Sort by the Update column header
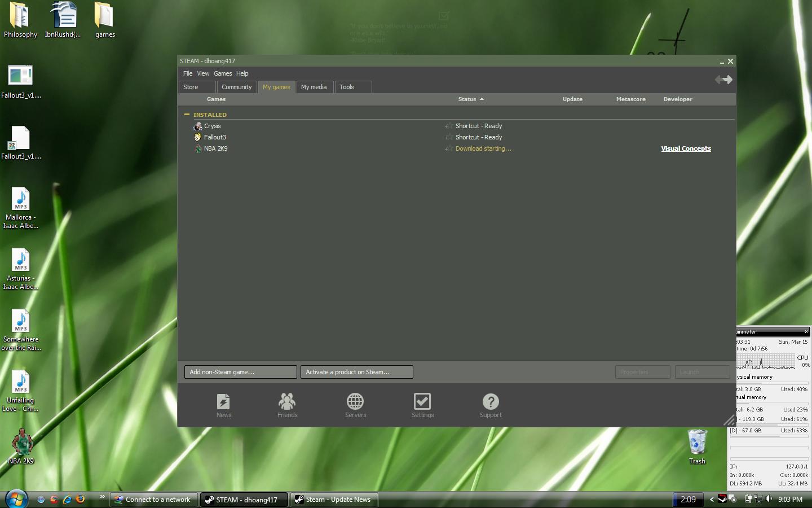 (572, 99)
